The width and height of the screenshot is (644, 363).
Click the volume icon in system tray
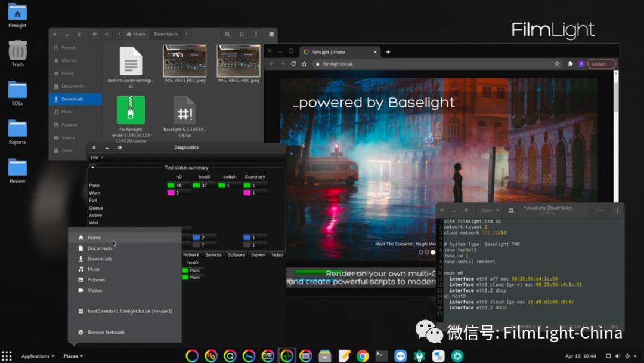tap(618, 356)
